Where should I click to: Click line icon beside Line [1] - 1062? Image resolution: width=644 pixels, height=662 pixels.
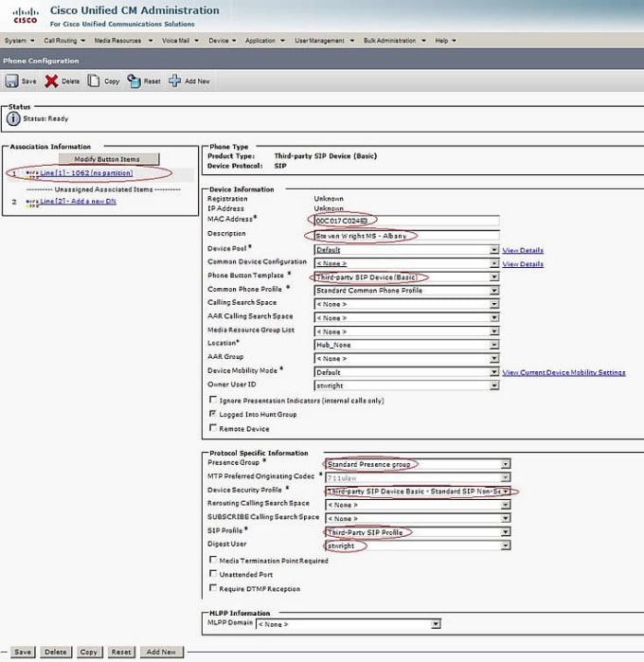[32, 173]
